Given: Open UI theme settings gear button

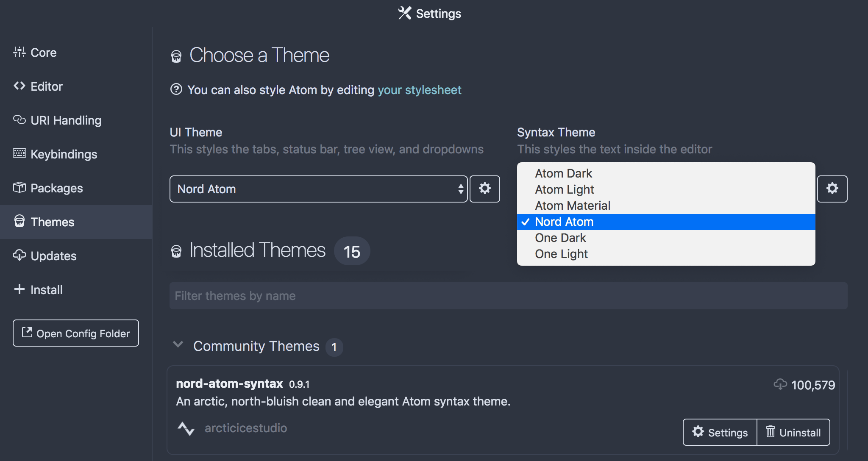Looking at the screenshot, I should pyautogui.click(x=485, y=189).
